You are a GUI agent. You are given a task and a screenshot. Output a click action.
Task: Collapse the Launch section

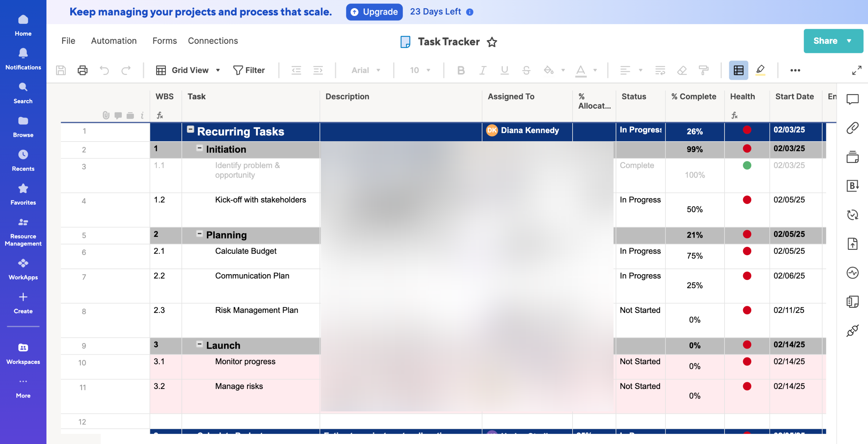[199, 344]
